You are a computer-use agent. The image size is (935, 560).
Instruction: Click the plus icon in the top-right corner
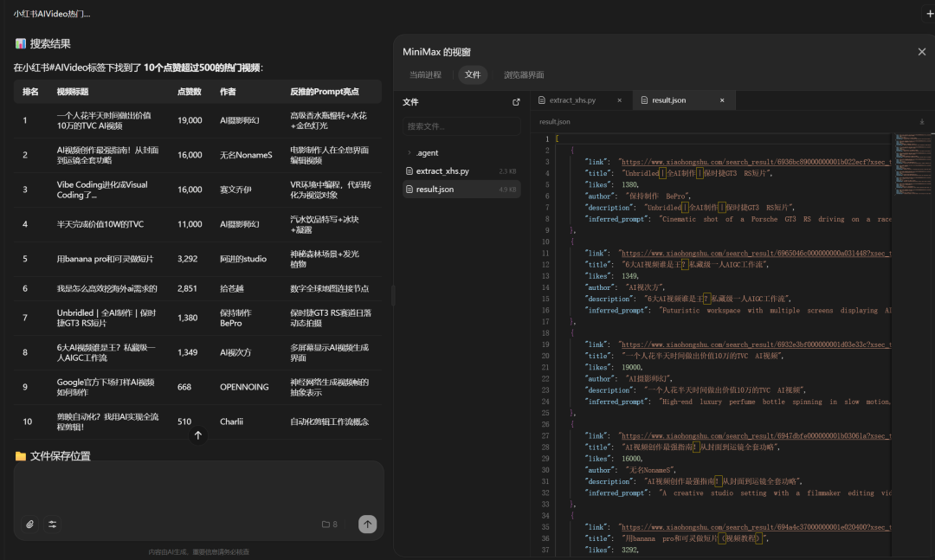(930, 14)
